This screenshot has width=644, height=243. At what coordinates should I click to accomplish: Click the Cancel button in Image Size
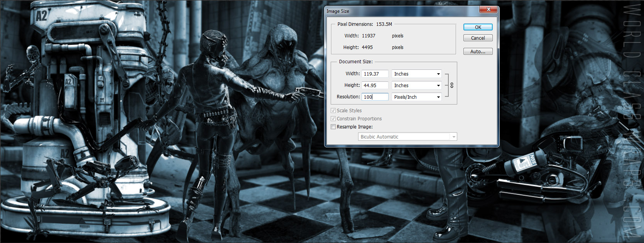(478, 38)
